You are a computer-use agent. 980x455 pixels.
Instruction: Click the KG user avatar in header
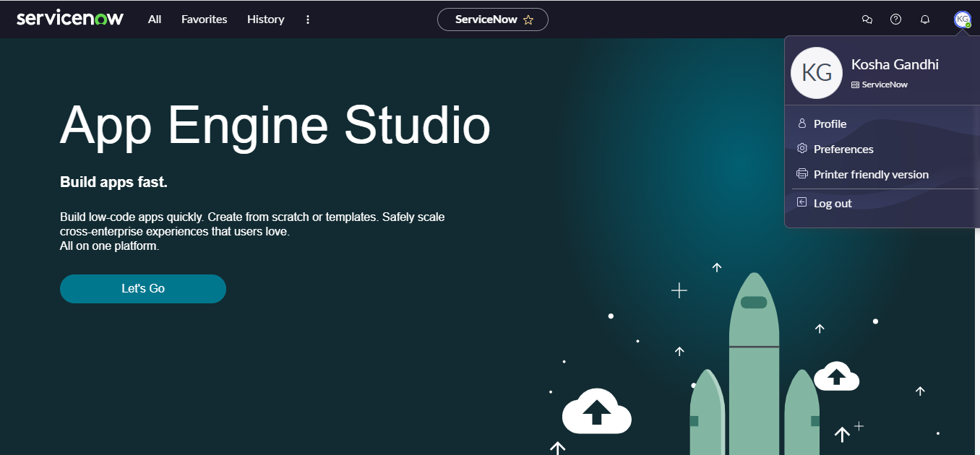[963, 19]
